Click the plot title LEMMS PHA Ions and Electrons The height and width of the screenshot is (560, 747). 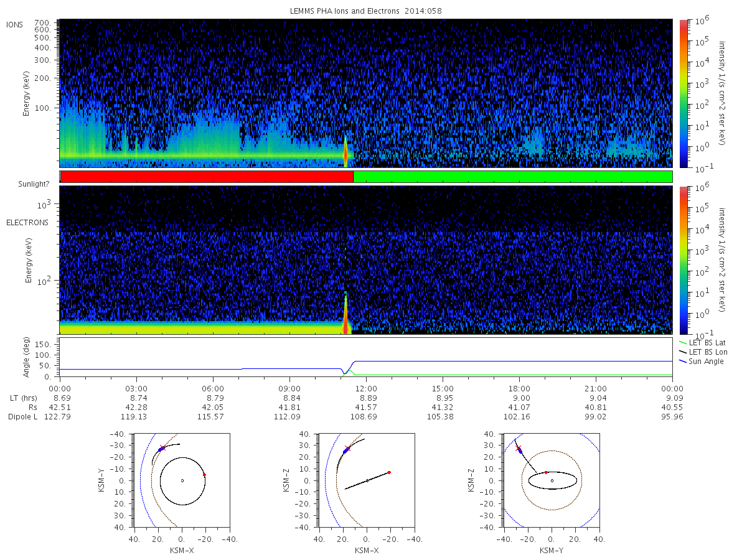(366, 11)
